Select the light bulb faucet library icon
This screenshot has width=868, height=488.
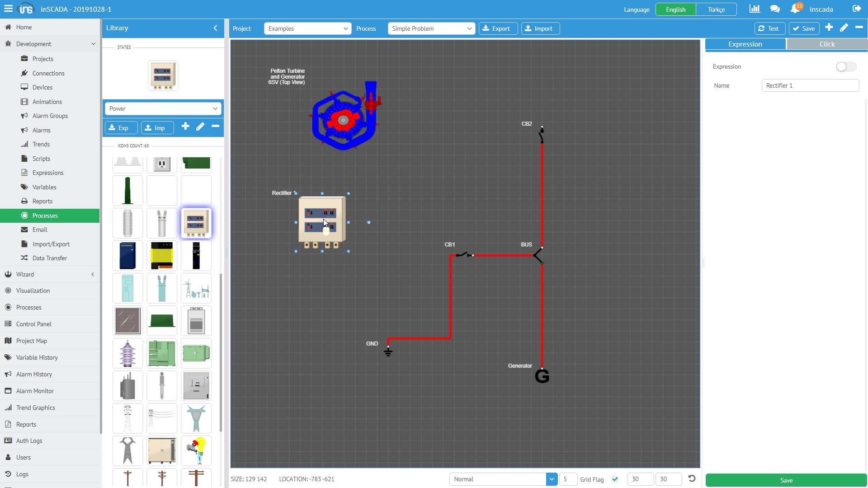click(196, 450)
